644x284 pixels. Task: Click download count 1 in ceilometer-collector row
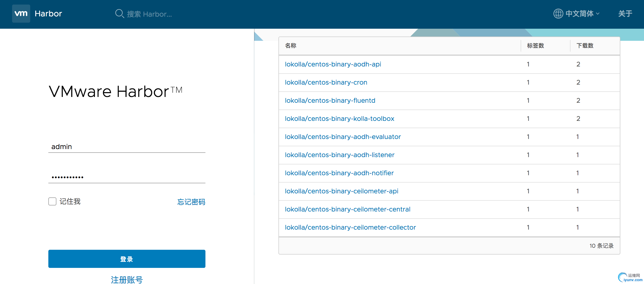tap(578, 227)
